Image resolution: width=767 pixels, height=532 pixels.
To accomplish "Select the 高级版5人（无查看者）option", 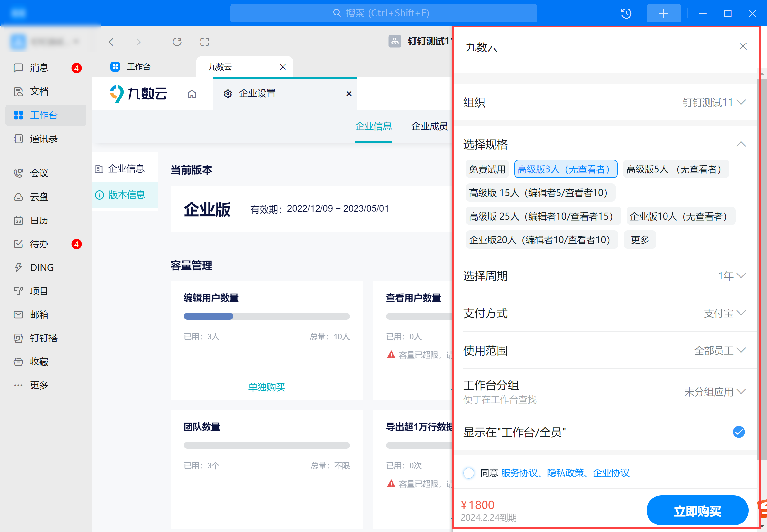I will pyautogui.click(x=675, y=169).
